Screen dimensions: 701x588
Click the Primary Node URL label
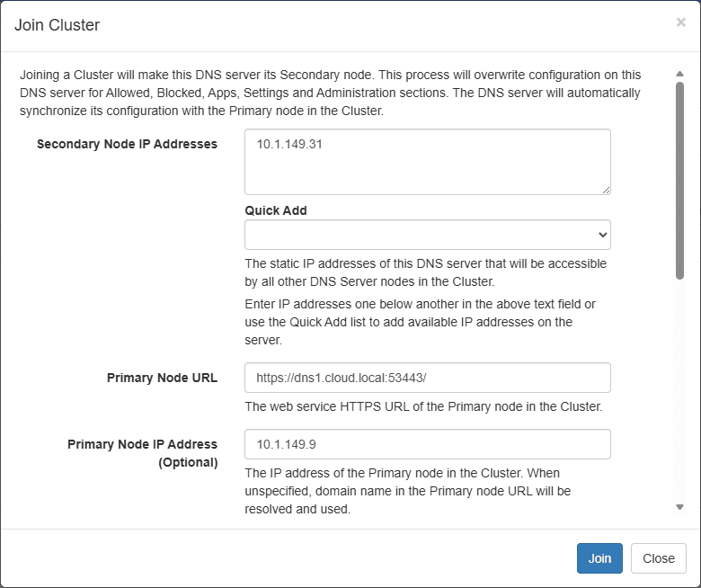[x=162, y=378]
